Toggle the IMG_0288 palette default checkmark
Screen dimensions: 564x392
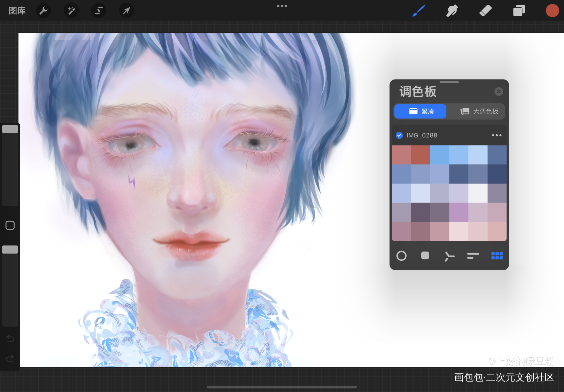click(x=399, y=135)
